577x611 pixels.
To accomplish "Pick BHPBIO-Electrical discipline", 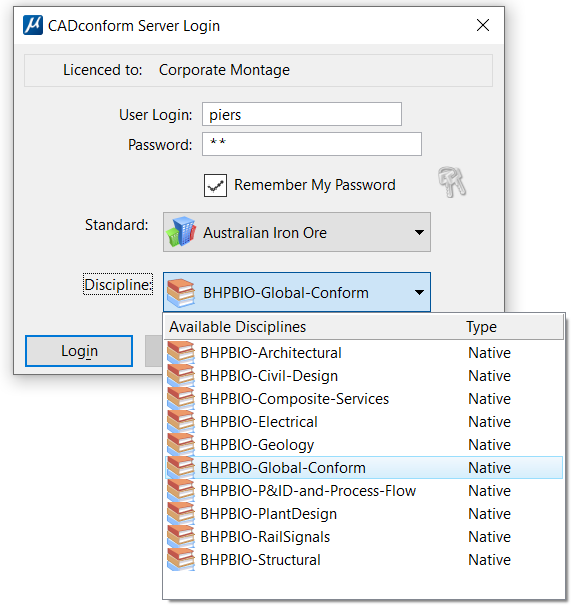I will (364, 422).
